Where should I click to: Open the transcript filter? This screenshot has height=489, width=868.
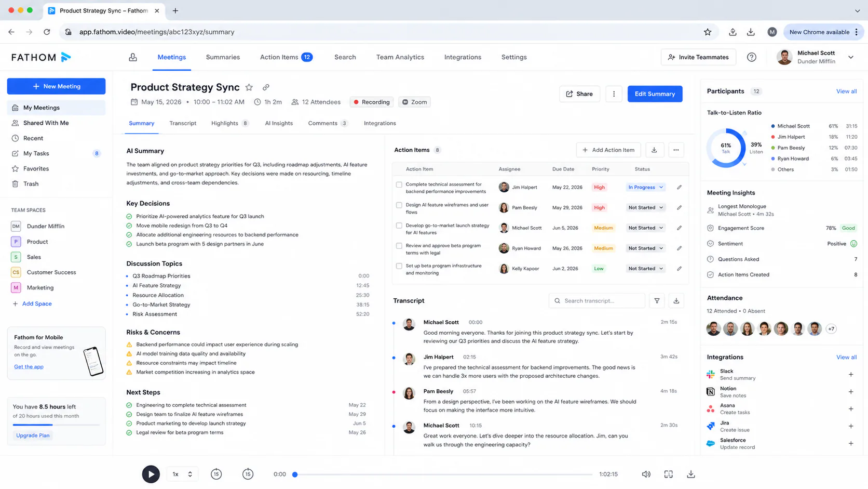click(x=657, y=301)
